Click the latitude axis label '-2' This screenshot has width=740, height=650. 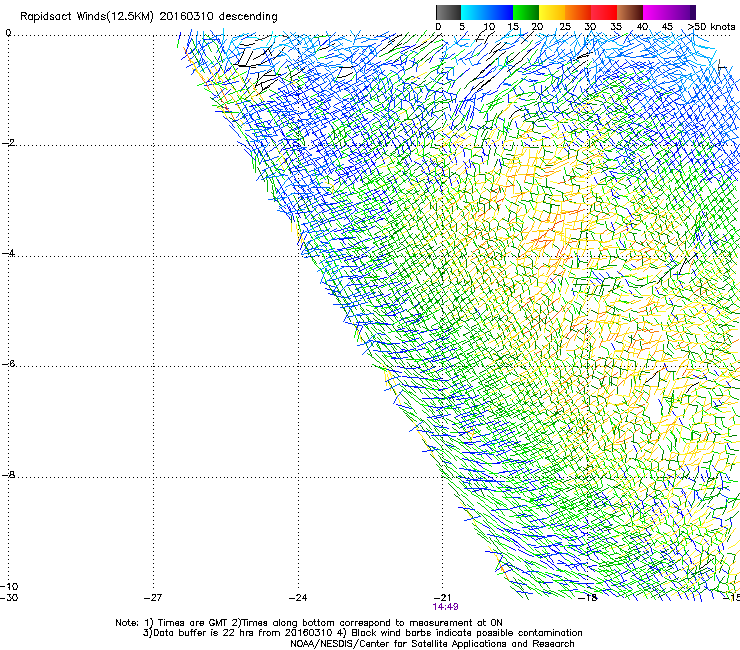pos(8,143)
